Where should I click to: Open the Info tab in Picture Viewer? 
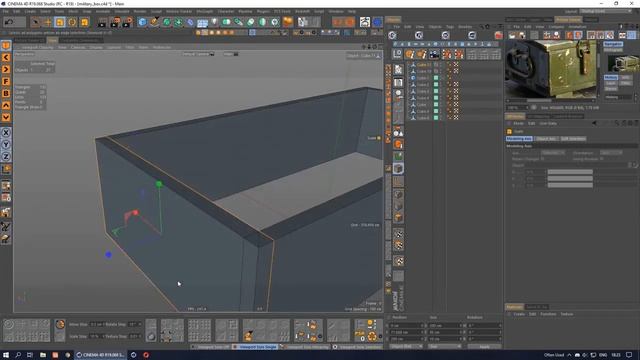pyautogui.click(x=626, y=78)
